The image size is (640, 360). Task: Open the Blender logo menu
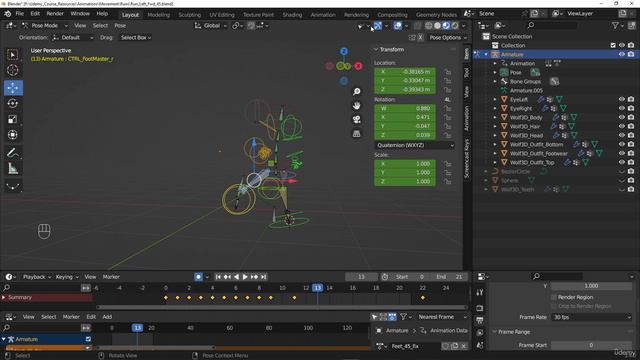[7, 13]
